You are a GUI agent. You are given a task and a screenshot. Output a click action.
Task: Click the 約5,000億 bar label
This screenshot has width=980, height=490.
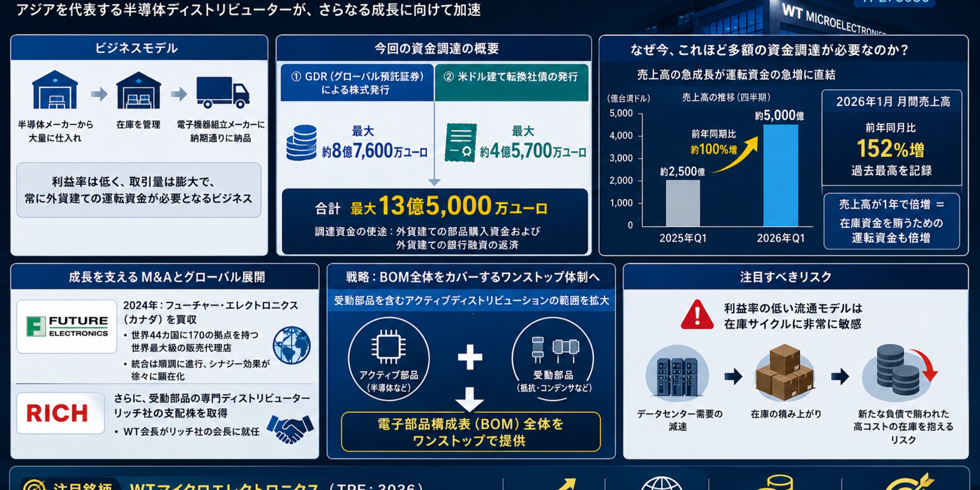[x=779, y=116]
